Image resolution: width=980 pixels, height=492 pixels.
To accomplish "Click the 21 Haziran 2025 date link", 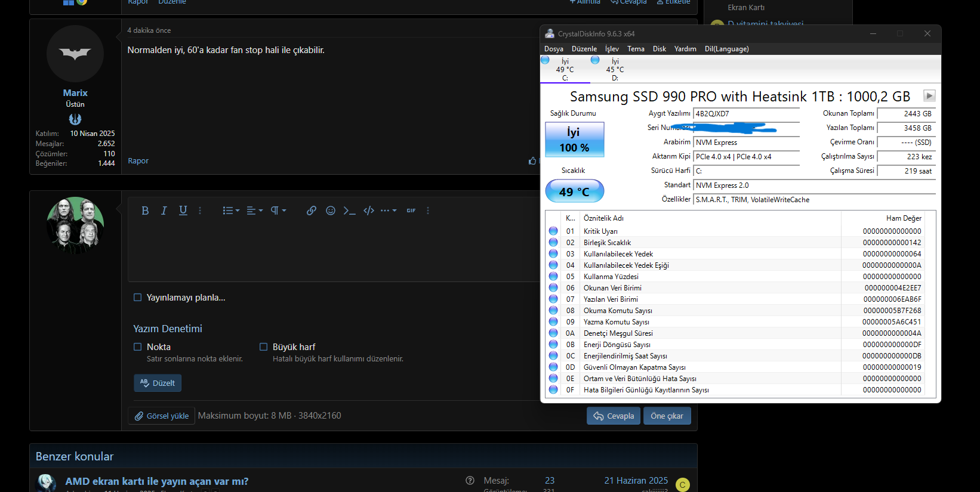I will pos(636,481).
